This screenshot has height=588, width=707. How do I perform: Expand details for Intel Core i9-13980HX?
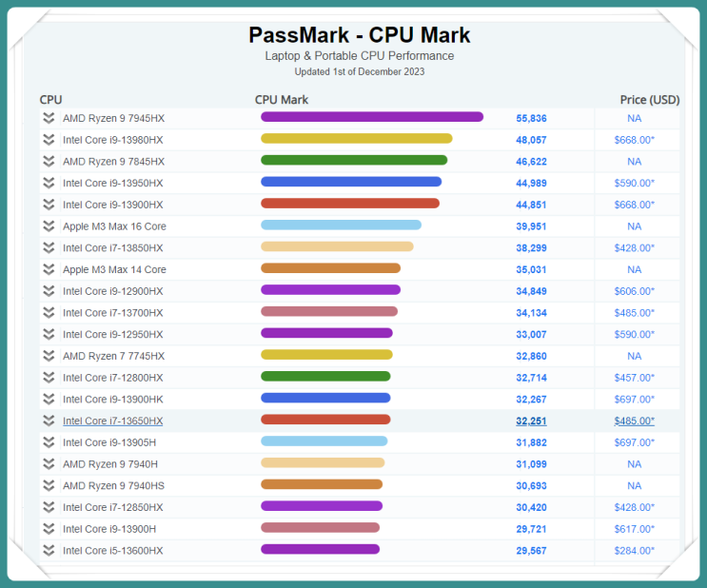pyautogui.click(x=49, y=140)
